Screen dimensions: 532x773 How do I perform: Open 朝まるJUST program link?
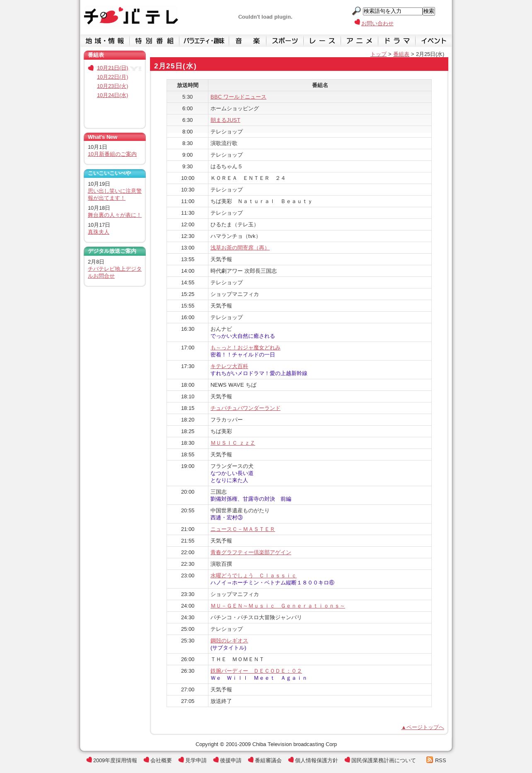225,120
